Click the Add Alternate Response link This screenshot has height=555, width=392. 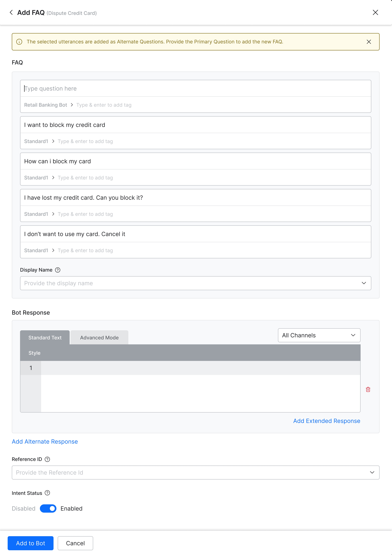click(45, 442)
